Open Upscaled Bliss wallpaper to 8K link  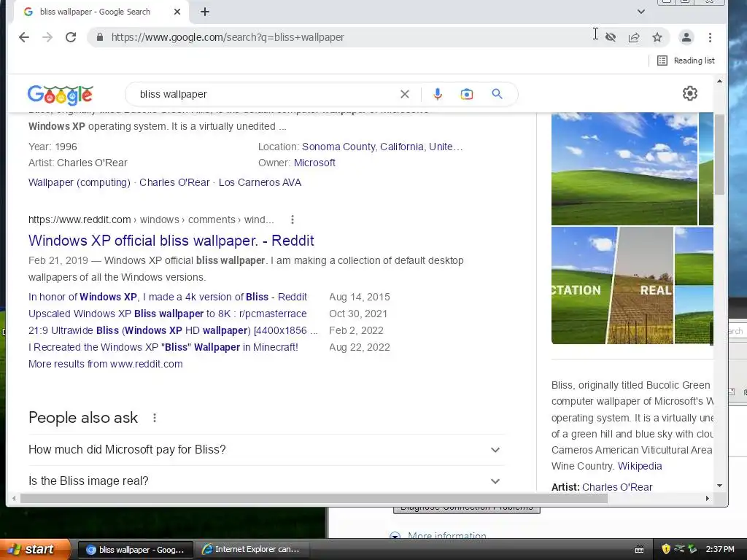(168, 314)
